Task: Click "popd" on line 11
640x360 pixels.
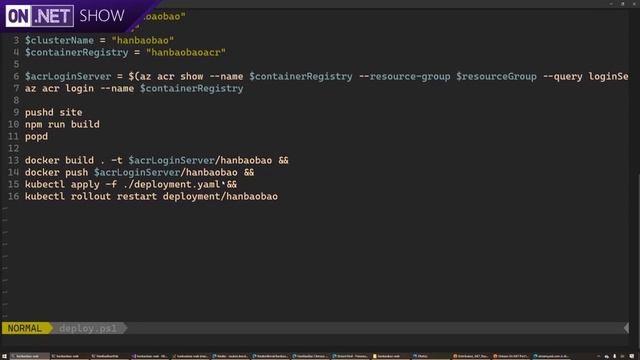Action: [36, 136]
